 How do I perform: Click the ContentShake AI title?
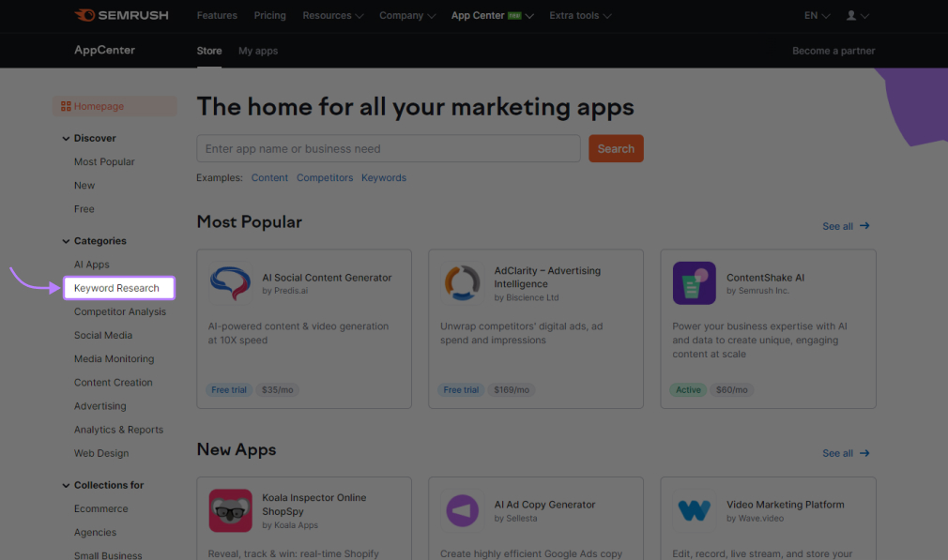click(x=765, y=278)
